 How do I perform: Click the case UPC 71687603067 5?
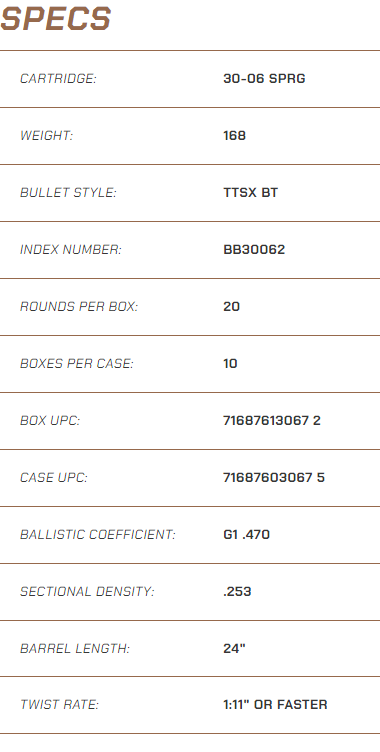273,478
